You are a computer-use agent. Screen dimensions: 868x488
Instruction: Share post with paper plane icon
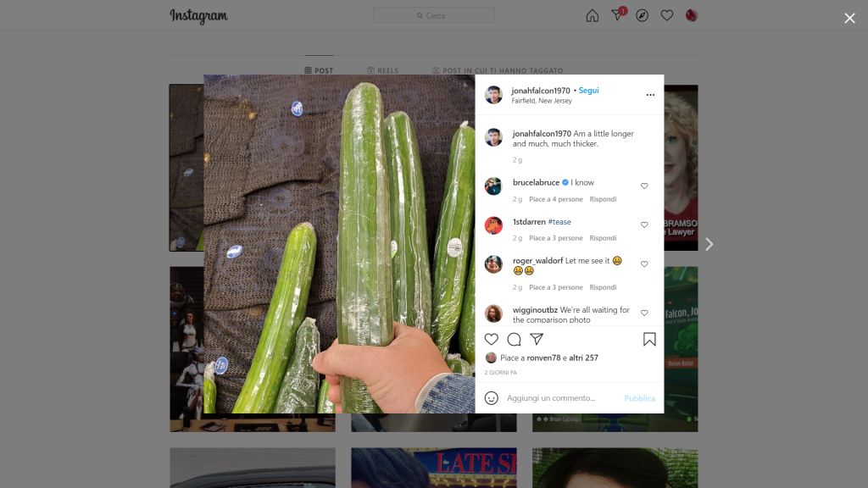pyautogui.click(x=537, y=339)
